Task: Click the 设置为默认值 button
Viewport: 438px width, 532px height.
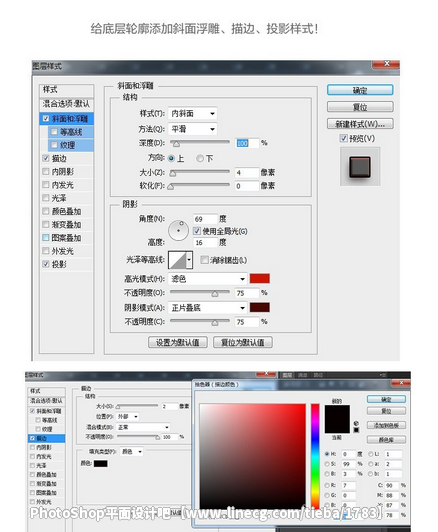Action: coord(178,342)
